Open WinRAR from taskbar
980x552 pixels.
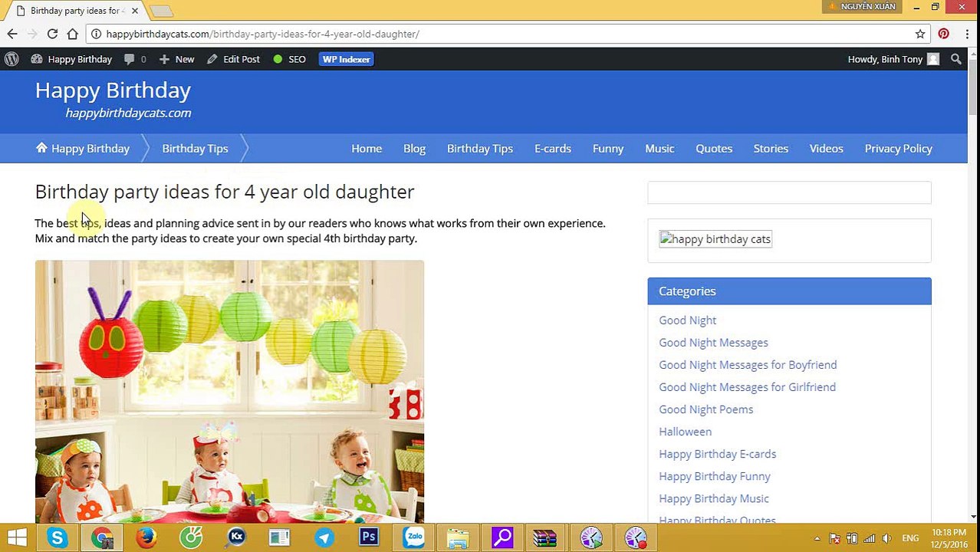[545, 537]
